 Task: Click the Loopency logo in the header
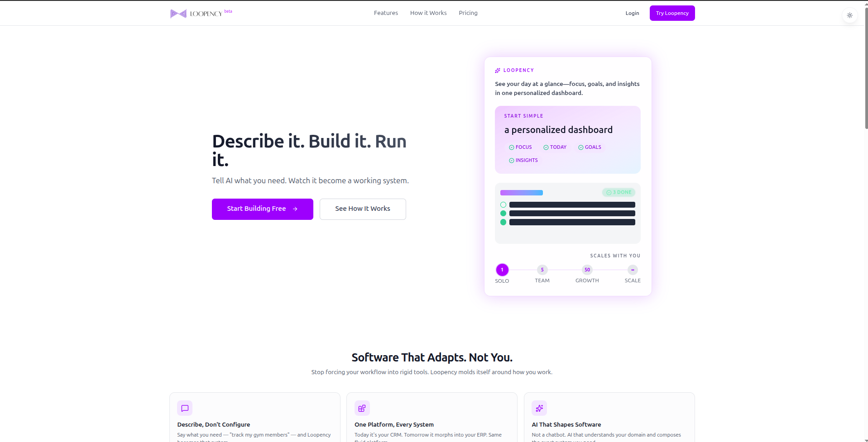point(196,14)
